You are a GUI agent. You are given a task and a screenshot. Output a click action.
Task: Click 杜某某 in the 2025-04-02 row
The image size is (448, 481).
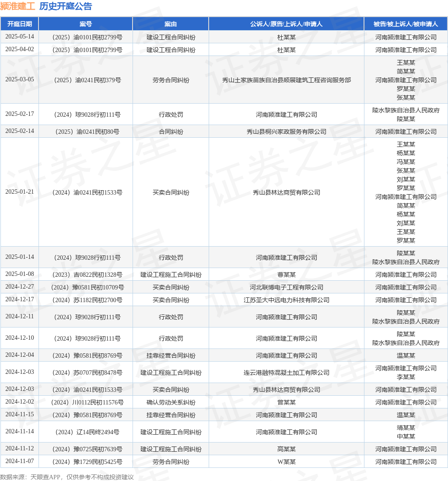[286, 50]
